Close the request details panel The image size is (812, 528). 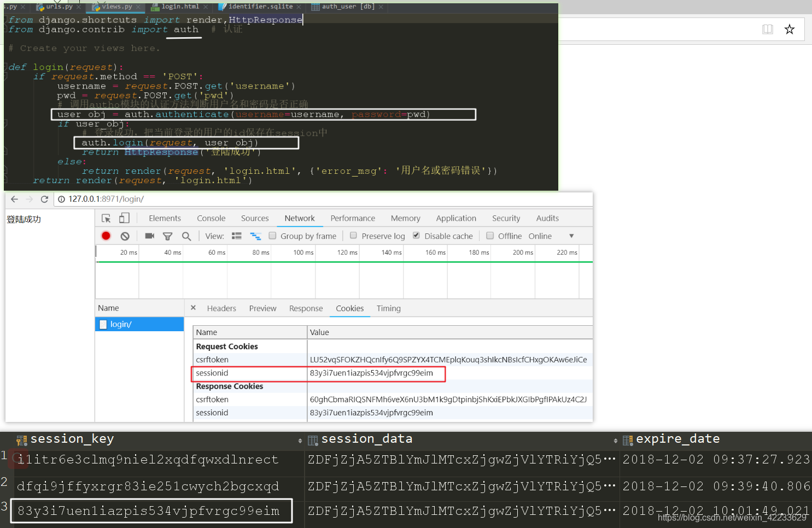tap(193, 308)
